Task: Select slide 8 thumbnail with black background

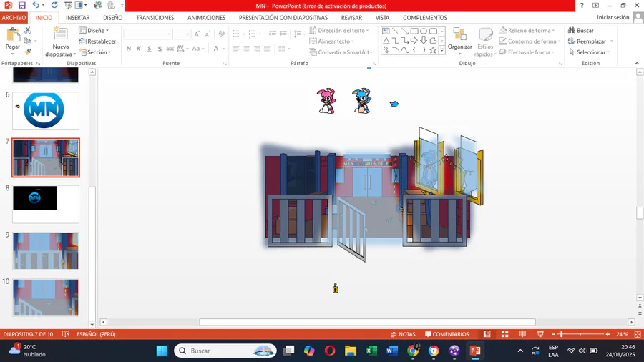Action: (x=46, y=204)
